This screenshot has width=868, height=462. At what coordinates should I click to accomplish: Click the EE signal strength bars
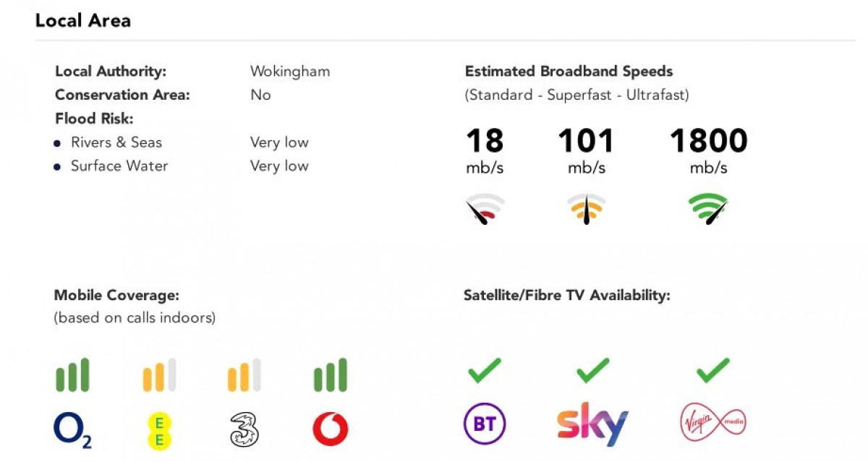click(x=159, y=375)
